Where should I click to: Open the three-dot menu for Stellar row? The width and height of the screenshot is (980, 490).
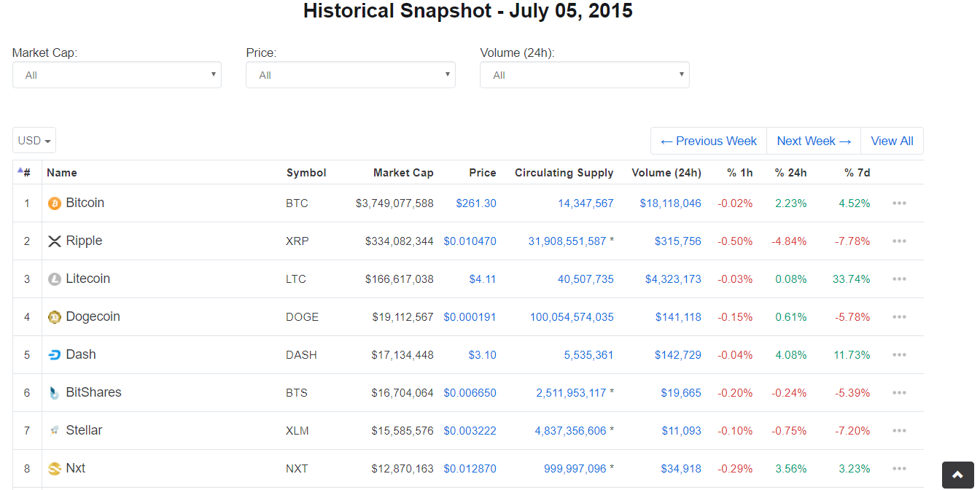[x=899, y=431]
